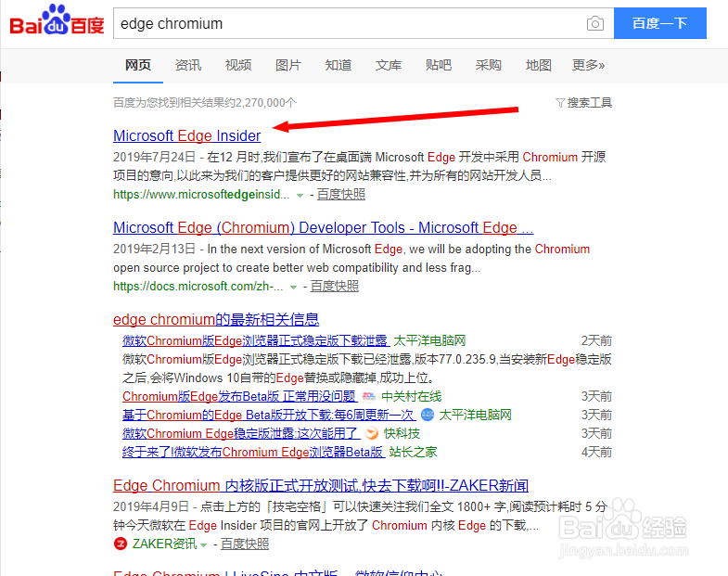This screenshot has width=728, height=576.
Task: Expand dropdown arrow beside microsoftedgeinsider URL
Action: pos(300,196)
